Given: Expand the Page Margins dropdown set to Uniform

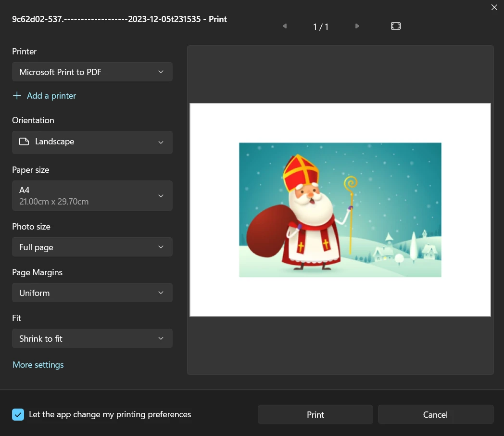Looking at the screenshot, I should 92,293.
